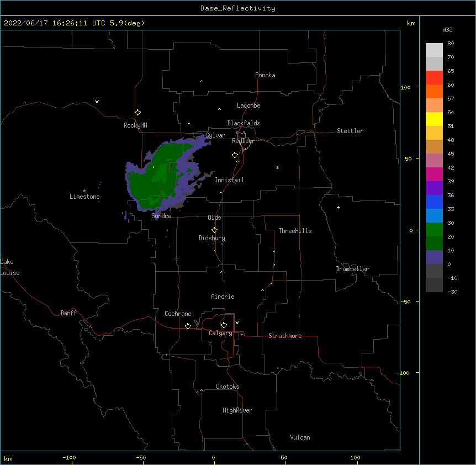Click the white 80 dBZ legend swatch

[x=434, y=50]
